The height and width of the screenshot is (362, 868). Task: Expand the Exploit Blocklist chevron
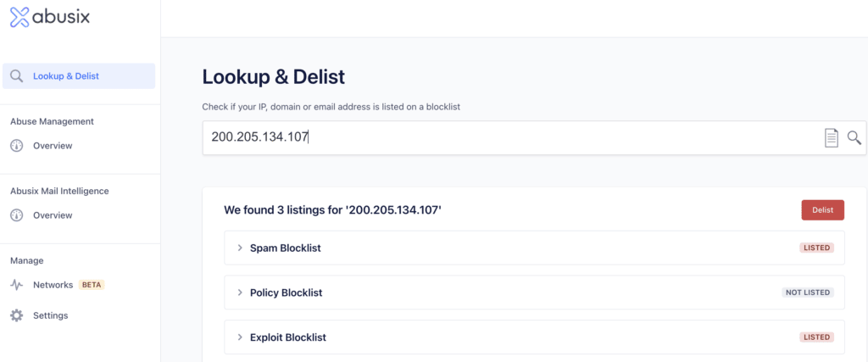pyautogui.click(x=240, y=337)
